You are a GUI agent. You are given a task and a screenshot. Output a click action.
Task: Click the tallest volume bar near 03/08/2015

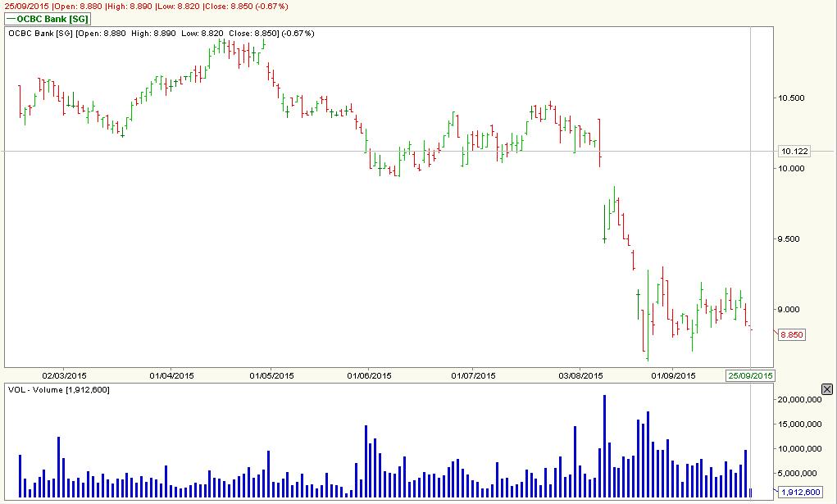604,443
